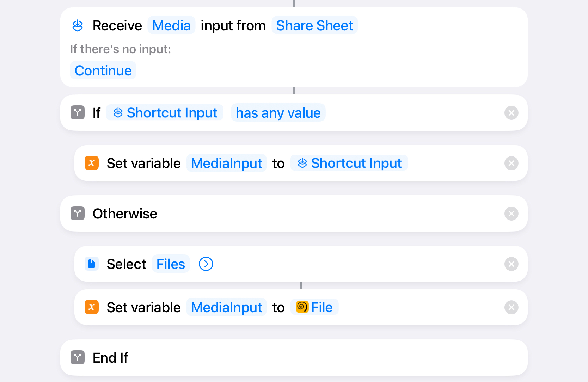This screenshot has height=382, width=588.
Task: Click the End If branch icon
Action: (x=78, y=358)
